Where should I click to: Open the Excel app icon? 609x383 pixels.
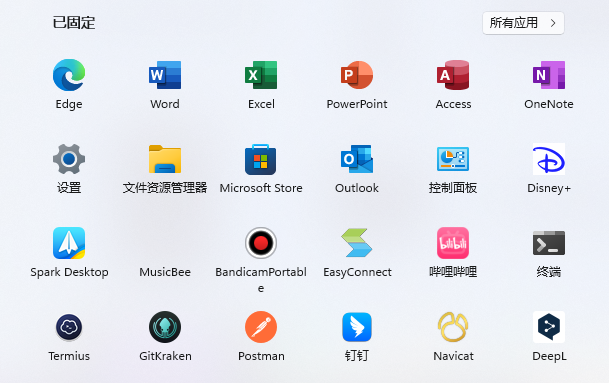coord(261,75)
